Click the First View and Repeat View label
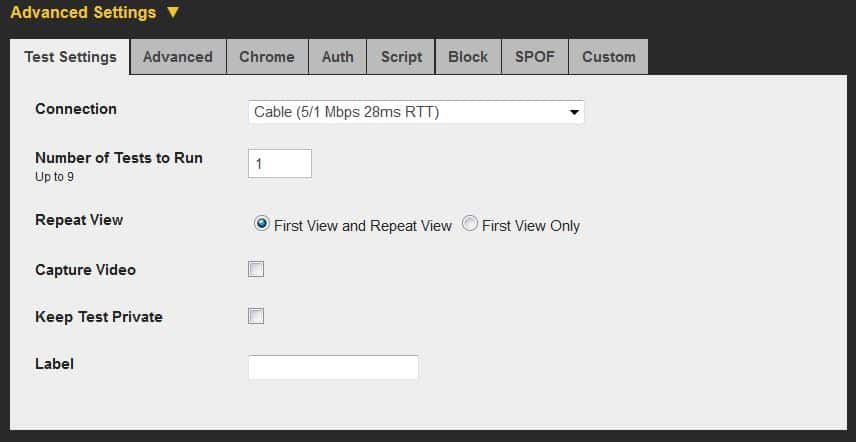The height and width of the screenshot is (442, 856). (363, 226)
